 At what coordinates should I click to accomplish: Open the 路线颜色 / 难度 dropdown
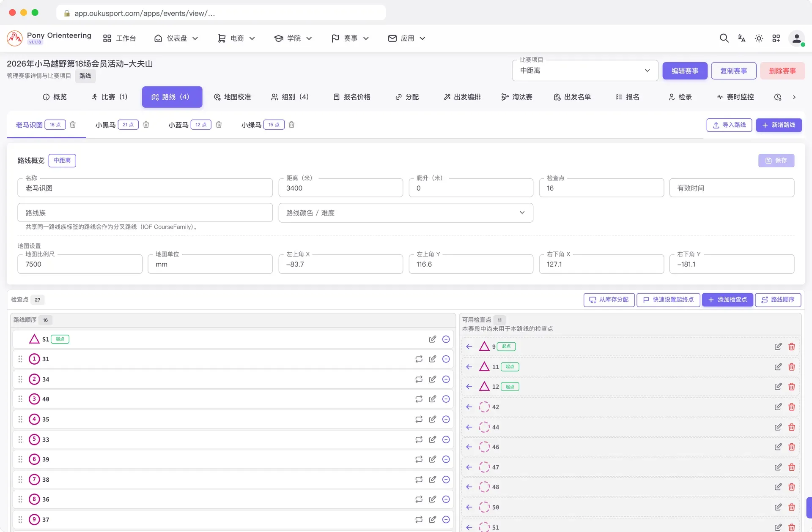[406, 213]
